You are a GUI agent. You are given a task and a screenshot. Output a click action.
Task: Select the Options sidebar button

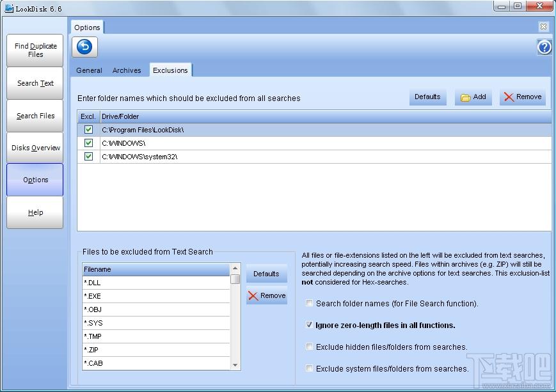pyautogui.click(x=35, y=180)
